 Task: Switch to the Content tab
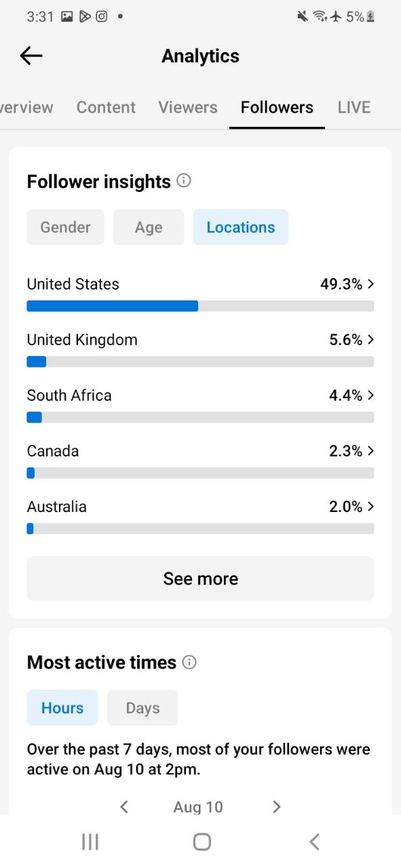tap(106, 107)
